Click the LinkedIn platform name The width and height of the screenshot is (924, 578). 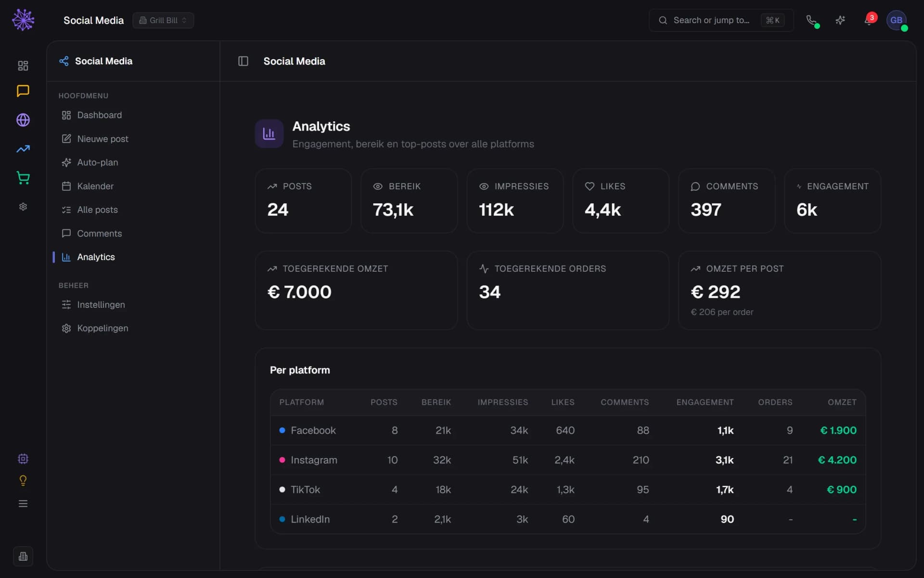pyautogui.click(x=310, y=519)
